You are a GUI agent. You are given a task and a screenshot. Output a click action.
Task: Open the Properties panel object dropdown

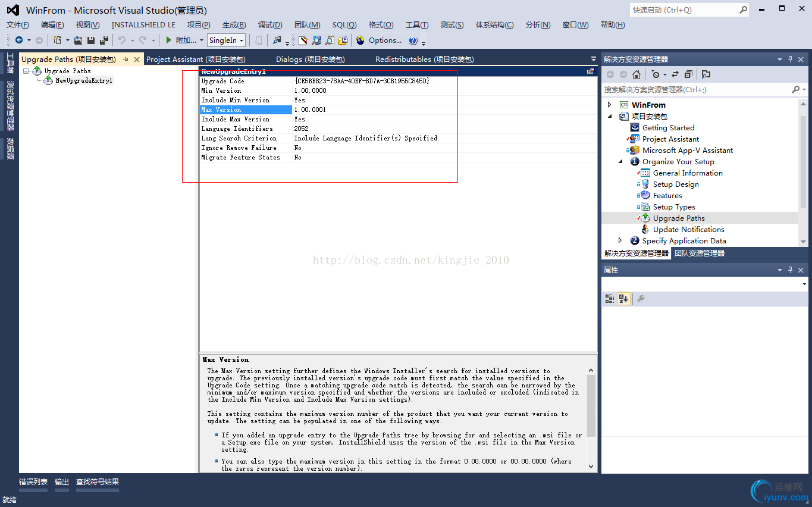pyautogui.click(x=805, y=285)
